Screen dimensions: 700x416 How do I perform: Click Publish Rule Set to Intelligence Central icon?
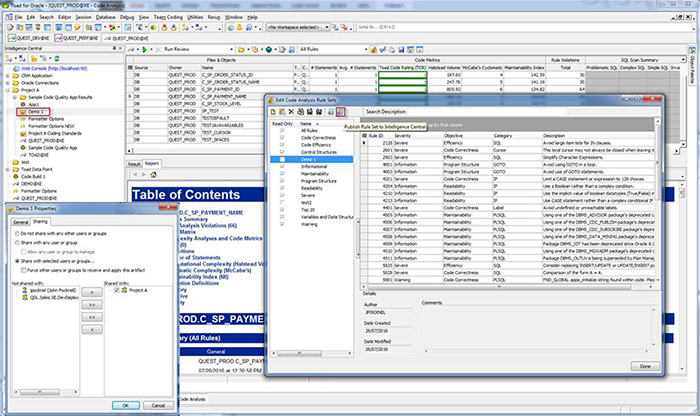(x=341, y=112)
